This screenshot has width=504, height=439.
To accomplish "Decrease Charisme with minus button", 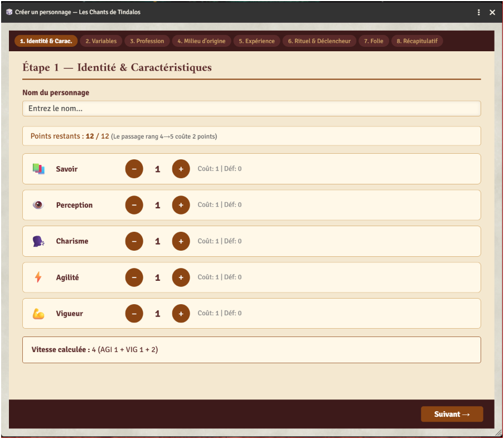I will coord(134,241).
